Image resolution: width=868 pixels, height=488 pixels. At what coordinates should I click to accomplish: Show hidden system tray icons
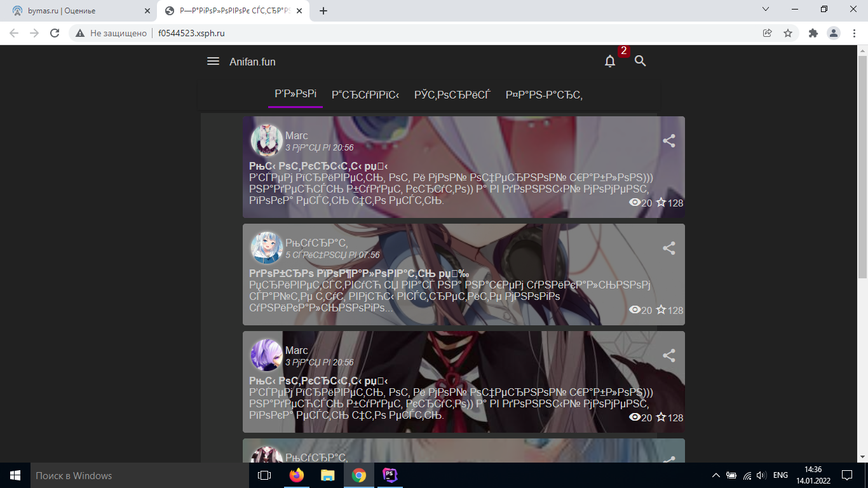(716, 475)
